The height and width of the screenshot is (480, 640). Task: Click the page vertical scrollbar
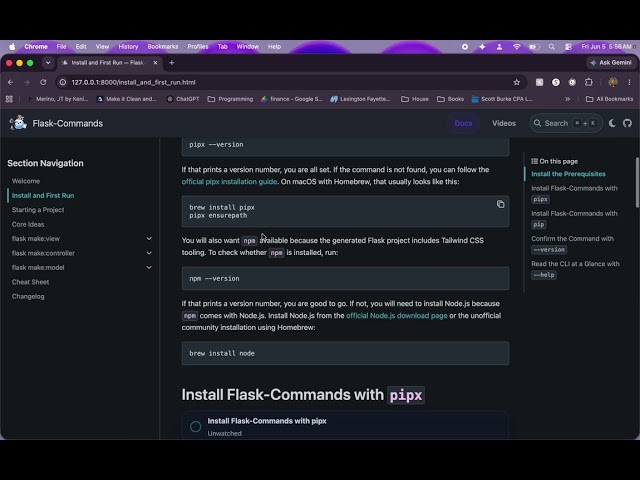[638, 182]
